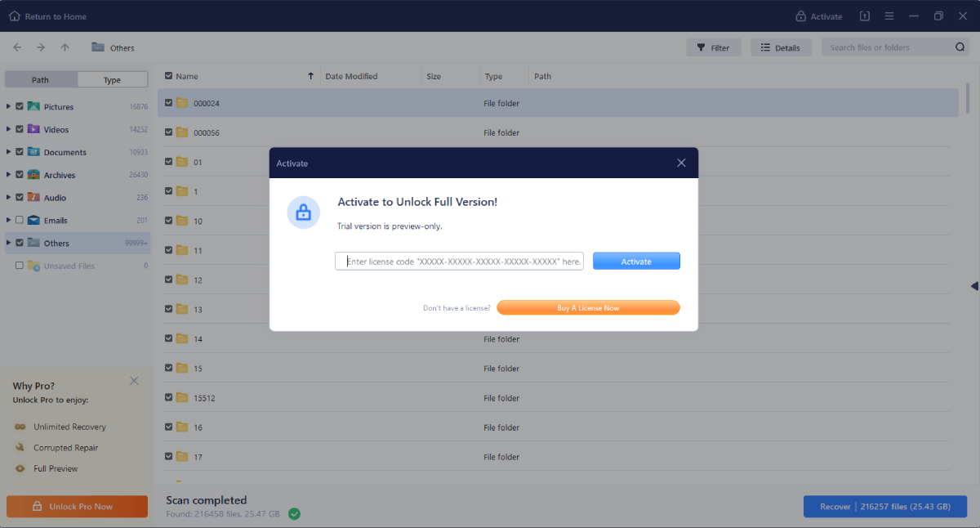Expand the Emails tree node
Viewport: 980px width, 528px height.
pos(9,220)
